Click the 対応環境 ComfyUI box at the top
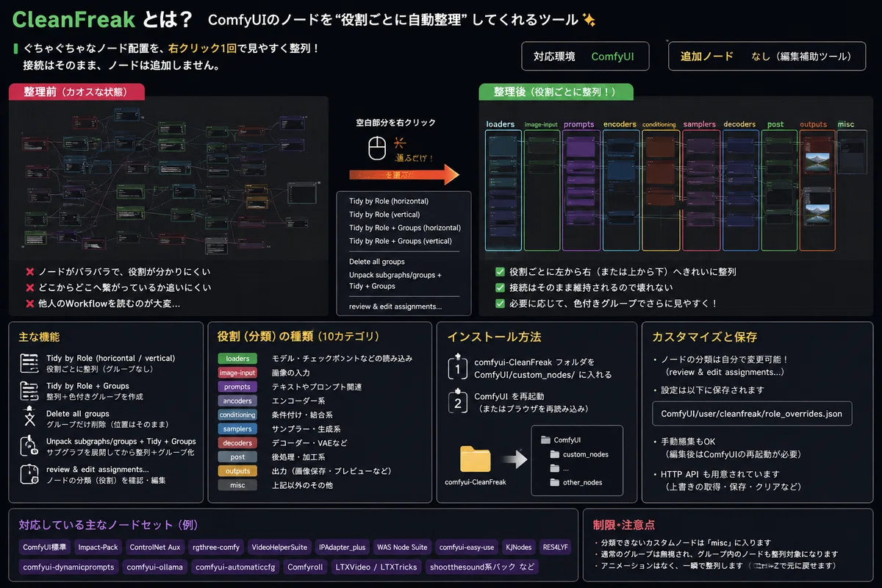 coord(585,57)
